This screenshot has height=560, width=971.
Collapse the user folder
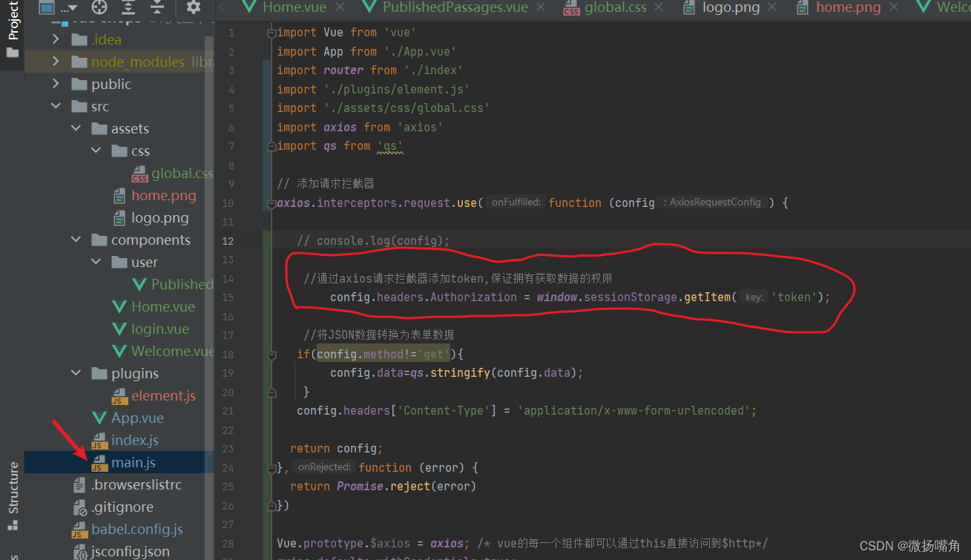[96, 262]
